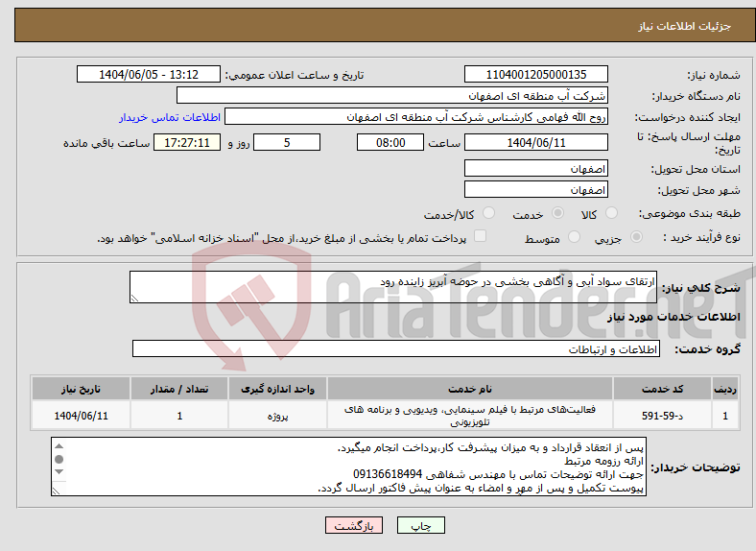Image resolution: width=756 pixels, height=551 pixels.
Task: Toggle the اسناد خزانه اسلامی payment checkbox
Action: 481,236
